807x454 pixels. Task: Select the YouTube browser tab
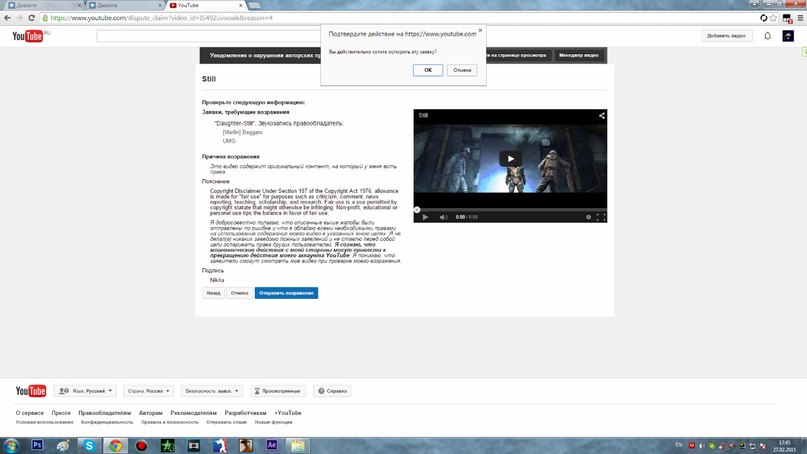203,5
